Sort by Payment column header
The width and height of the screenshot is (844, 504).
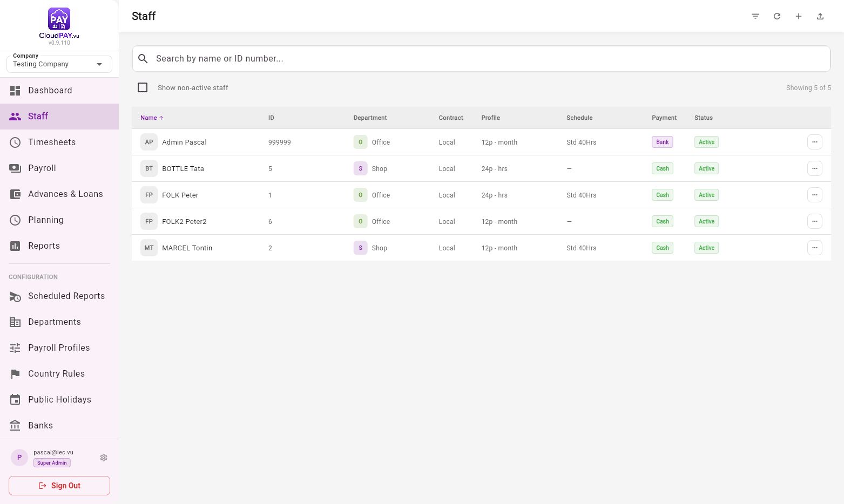(664, 118)
